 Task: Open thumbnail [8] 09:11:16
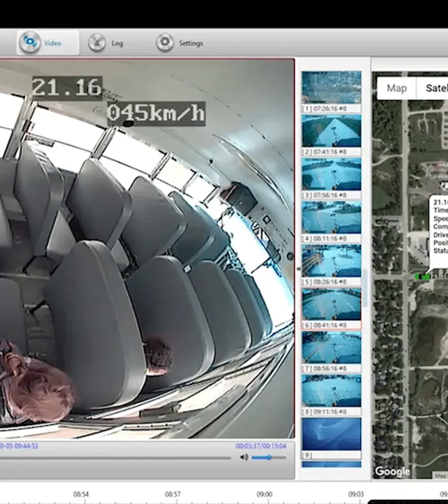(332, 390)
